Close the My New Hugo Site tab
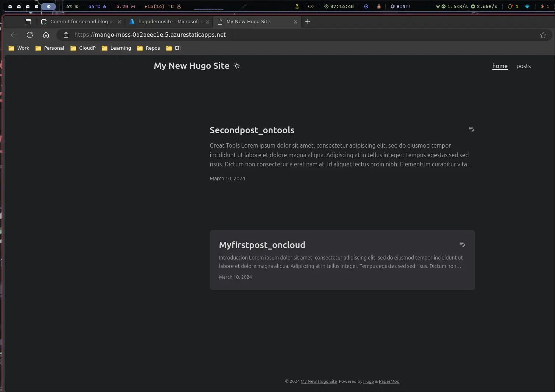Image resolution: width=555 pixels, height=392 pixels. coord(295,22)
